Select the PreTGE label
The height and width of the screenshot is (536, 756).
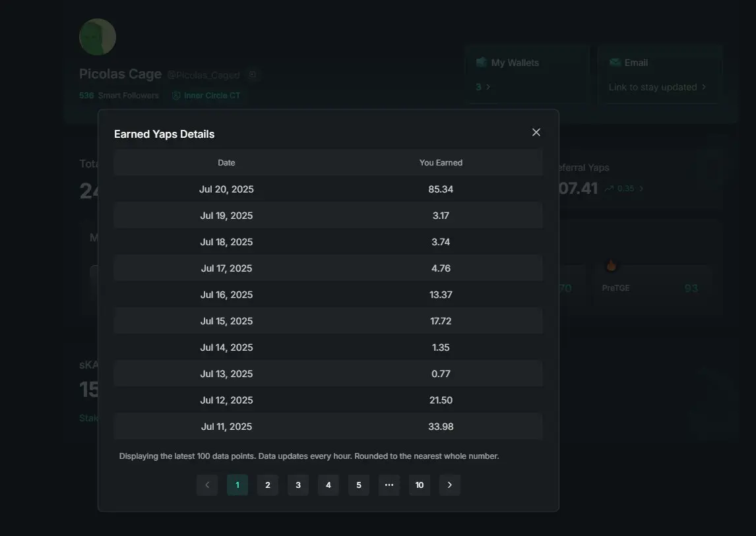point(615,288)
